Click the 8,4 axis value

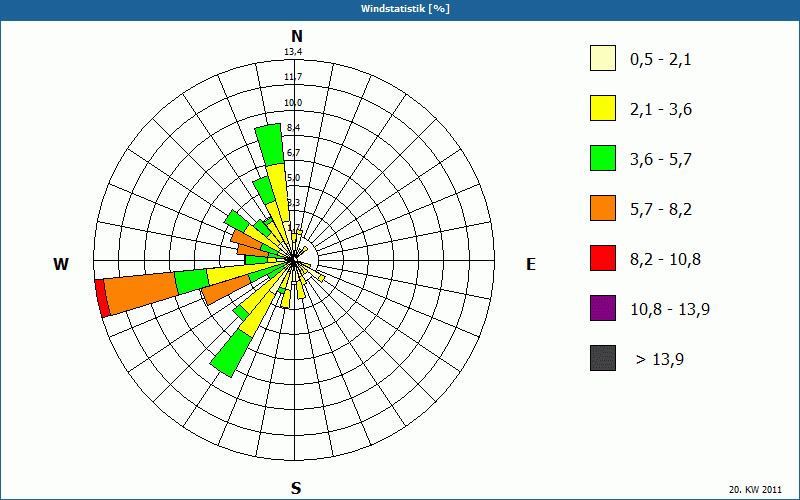pos(293,128)
